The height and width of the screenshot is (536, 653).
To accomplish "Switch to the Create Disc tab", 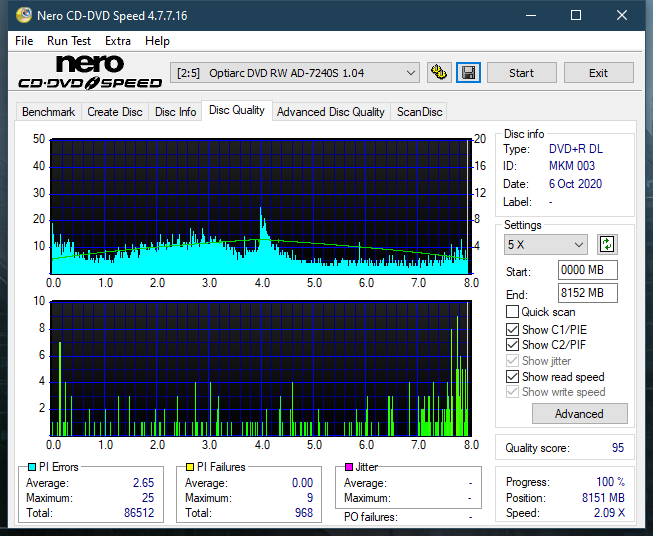I will [115, 112].
